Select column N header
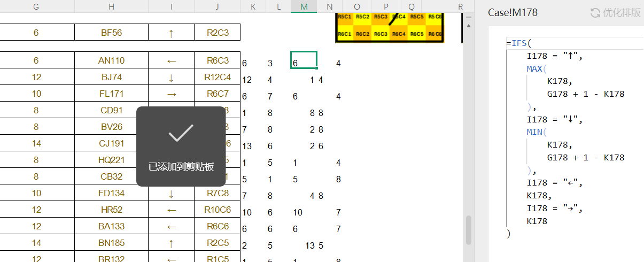Image resolution: width=644 pixels, height=262 pixels. pyautogui.click(x=330, y=6)
